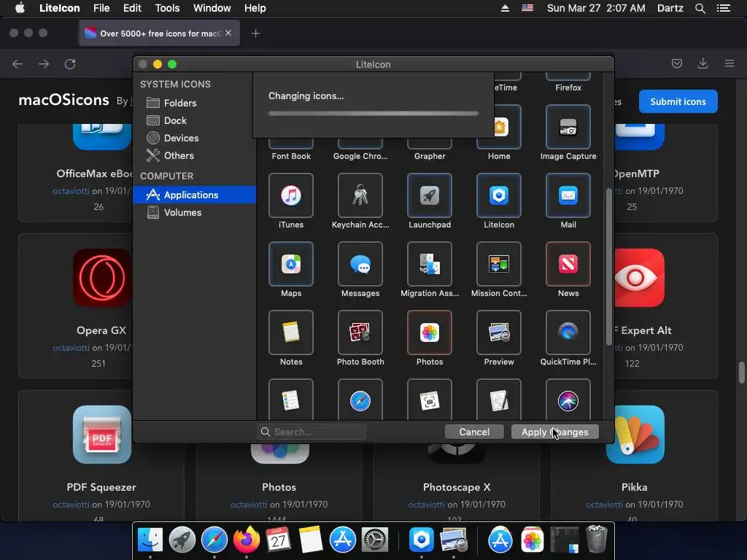Click the Changing icons progress bar
747x560 pixels.
pyautogui.click(x=373, y=113)
